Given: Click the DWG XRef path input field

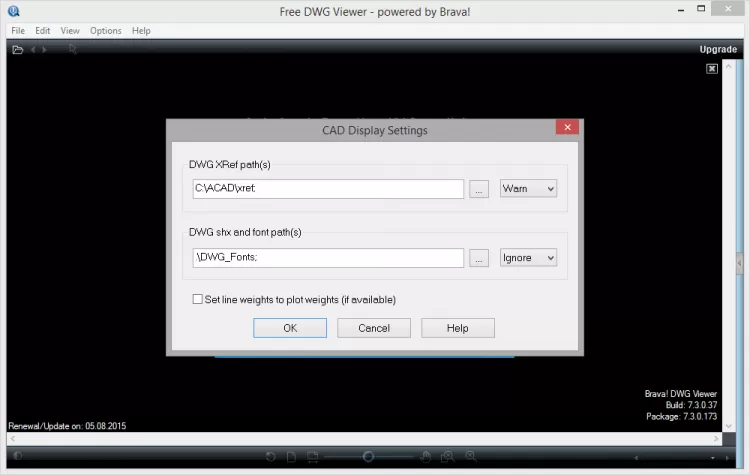Looking at the screenshot, I should pyautogui.click(x=328, y=189).
